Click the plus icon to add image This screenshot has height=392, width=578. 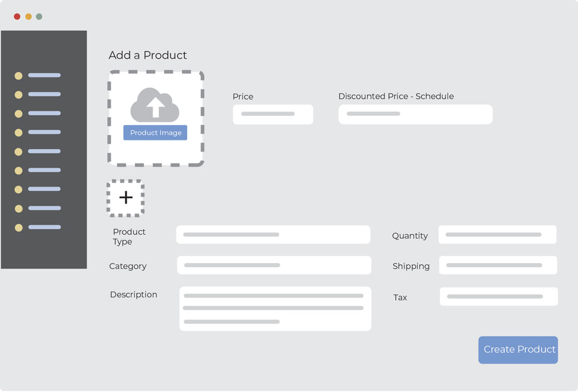point(126,198)
